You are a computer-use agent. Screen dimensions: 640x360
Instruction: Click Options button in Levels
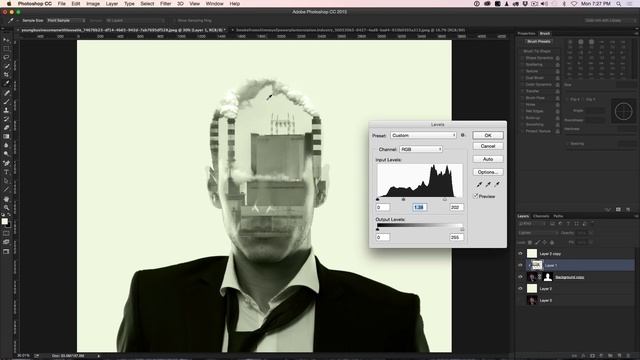(488, 172)
